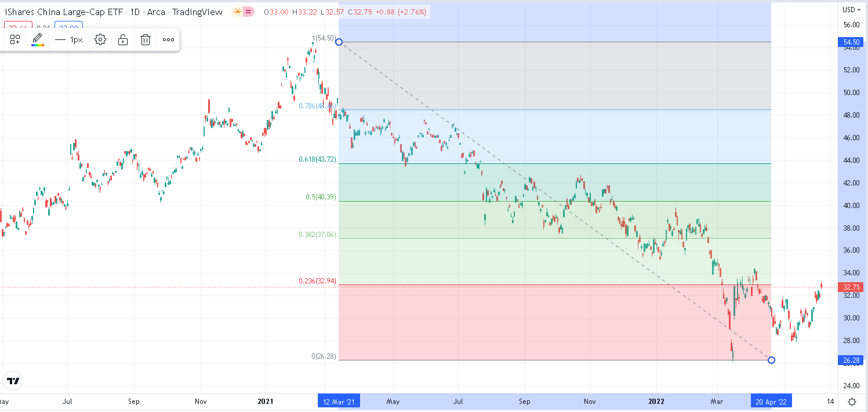868x412 pixels.
Task: Click the current price 32.75 axis label
Action: tap(849, 287)
